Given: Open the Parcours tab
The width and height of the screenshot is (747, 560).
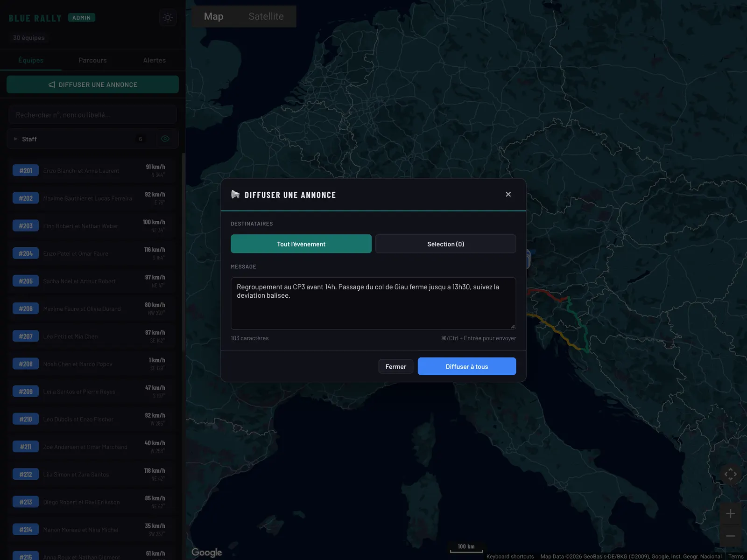Looking at the screenshot, I should [92, 60].
